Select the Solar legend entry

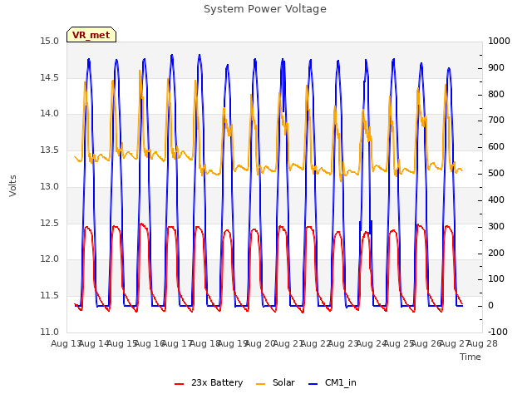[275, 382]
